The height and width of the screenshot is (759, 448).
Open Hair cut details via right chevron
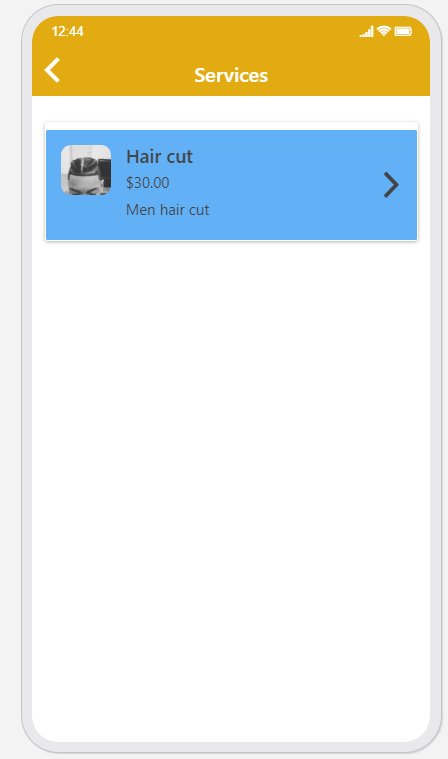pyautogui.click(x=391, y=185)
